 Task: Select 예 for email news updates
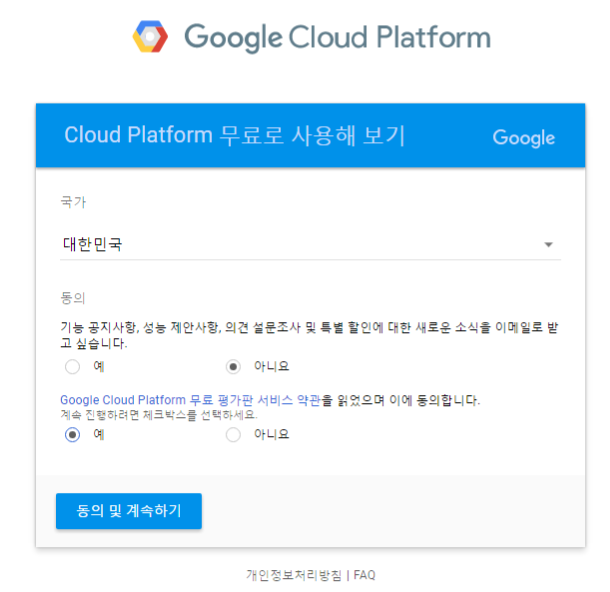click(72, 366)
